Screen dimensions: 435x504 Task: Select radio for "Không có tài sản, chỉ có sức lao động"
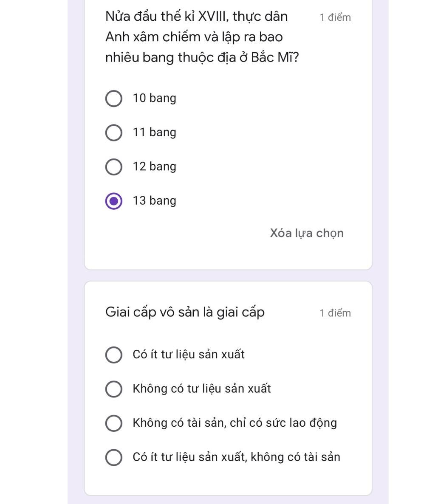pos(113,423)
